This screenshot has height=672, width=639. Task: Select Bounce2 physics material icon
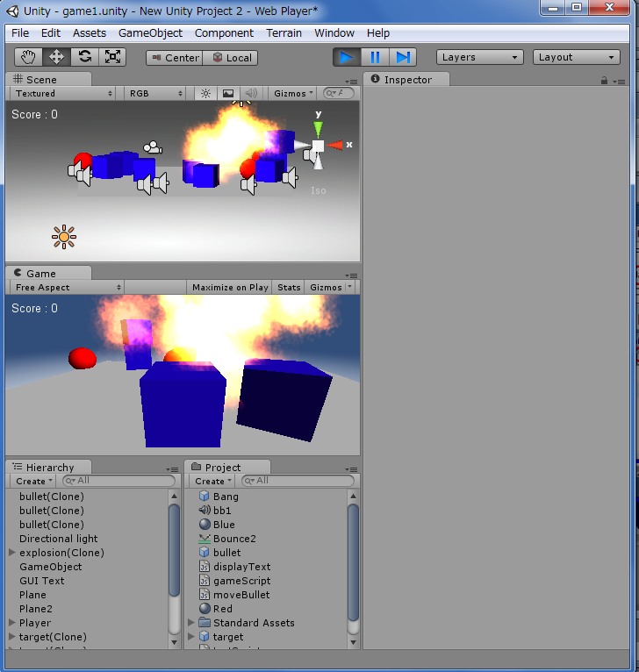coord(205,539)
